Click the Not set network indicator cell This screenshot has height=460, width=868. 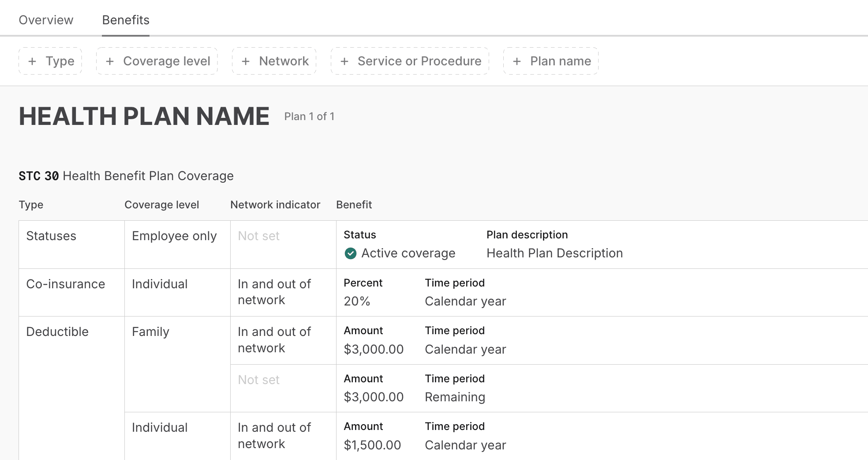click(258, 236)
